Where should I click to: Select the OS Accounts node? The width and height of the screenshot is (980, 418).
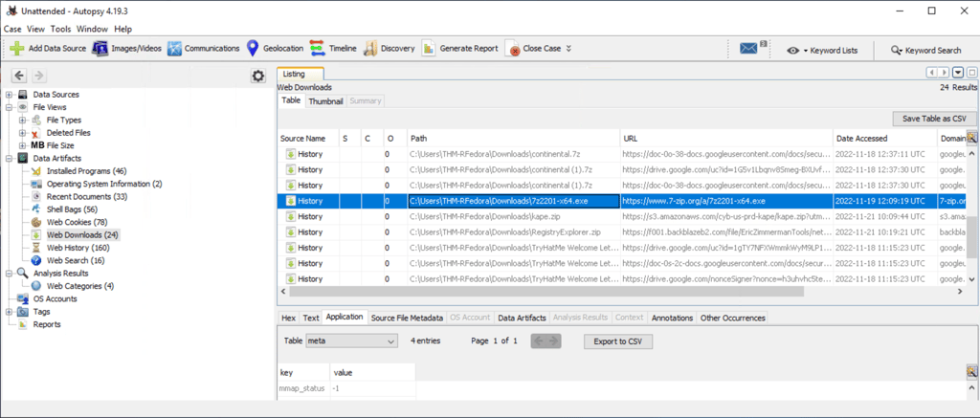(55, 298)
